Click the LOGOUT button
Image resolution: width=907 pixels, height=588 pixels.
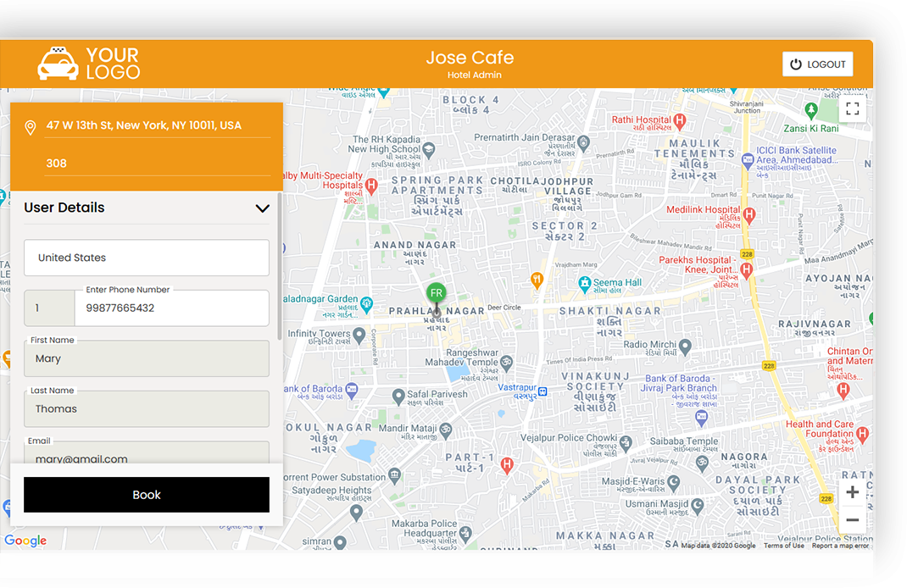[x=817, y=64]
